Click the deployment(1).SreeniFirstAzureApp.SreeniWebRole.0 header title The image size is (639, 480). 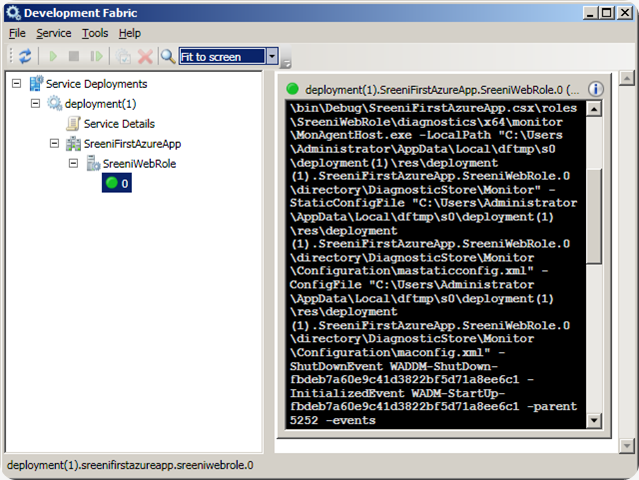(x=442, y=90)
